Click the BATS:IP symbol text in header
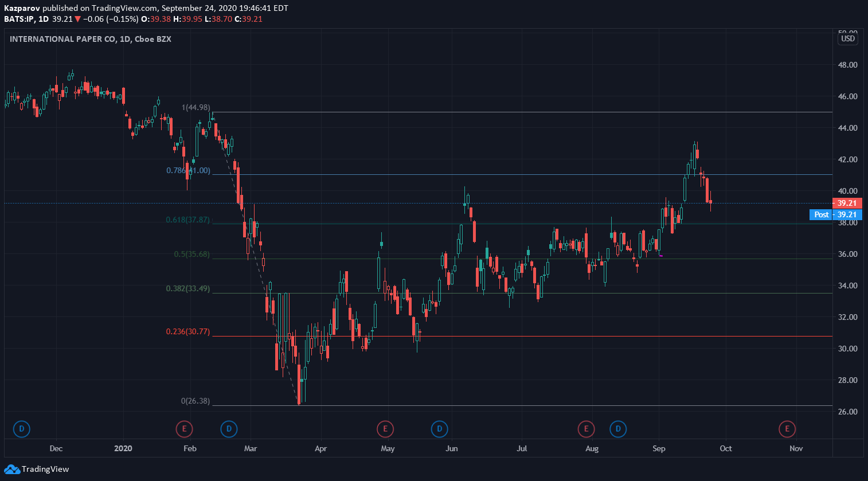The image size is (868, 481). click(x=19, y=19)
